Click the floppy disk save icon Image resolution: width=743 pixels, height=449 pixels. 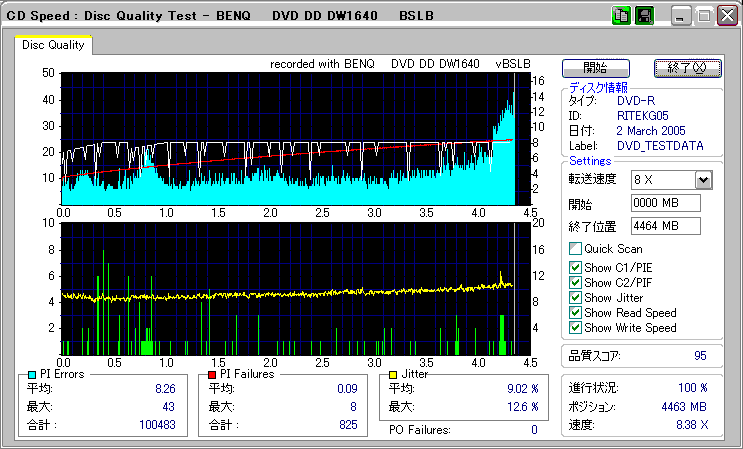[x=644, y=16]
